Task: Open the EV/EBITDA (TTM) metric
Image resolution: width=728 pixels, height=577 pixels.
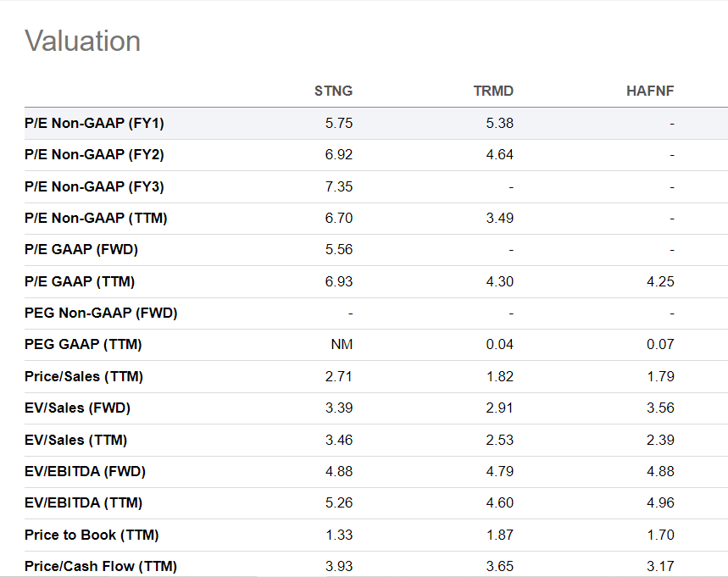Action: [84, 503]
